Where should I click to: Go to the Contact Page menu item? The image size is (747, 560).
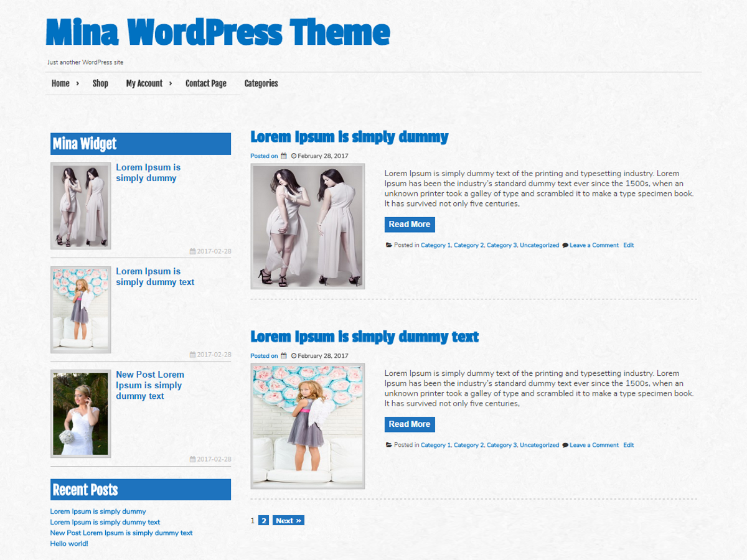tap(205, 83)
